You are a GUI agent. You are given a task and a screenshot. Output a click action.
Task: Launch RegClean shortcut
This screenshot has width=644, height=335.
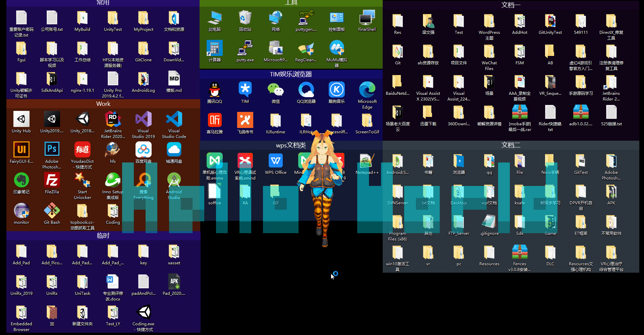pos(306,51)
